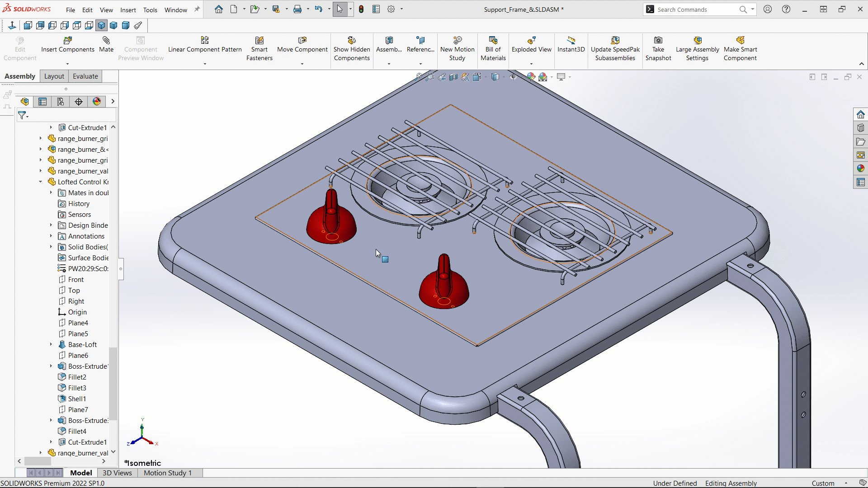The image size is (868, 488).
Task: Click Motion Study 1 tab
Action: point(168,472)
